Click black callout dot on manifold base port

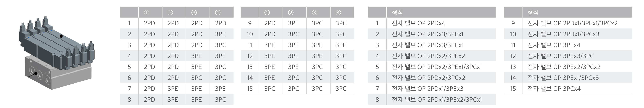36,73
